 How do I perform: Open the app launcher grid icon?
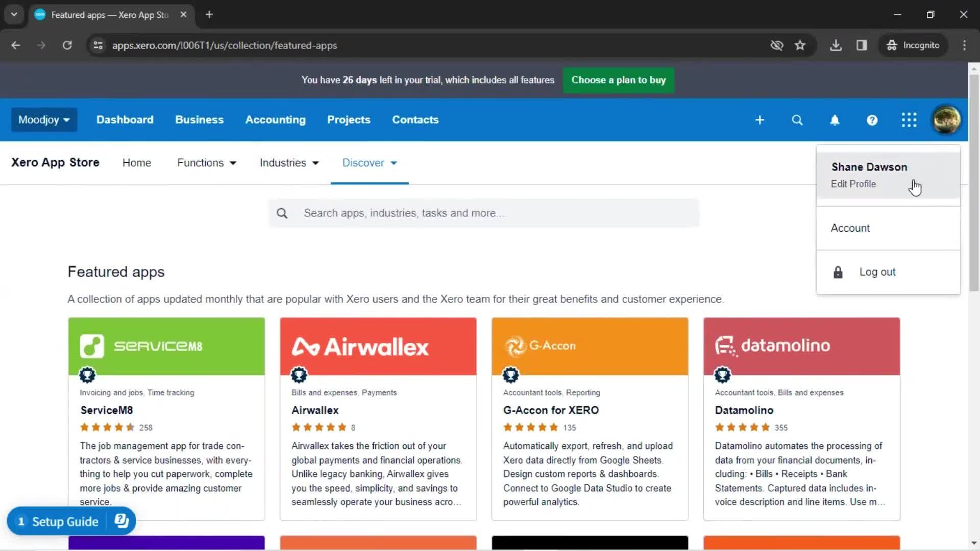click(909, 120)
